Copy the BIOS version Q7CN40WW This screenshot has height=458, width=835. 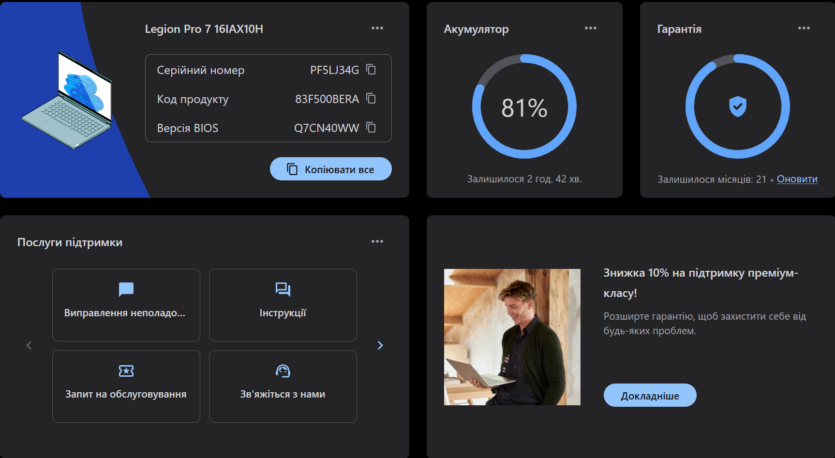(x=371, y=127)
